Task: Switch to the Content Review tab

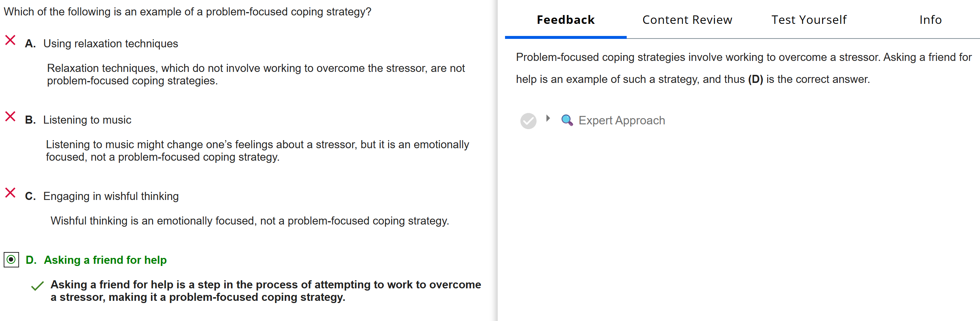Action: pos(687,20)
